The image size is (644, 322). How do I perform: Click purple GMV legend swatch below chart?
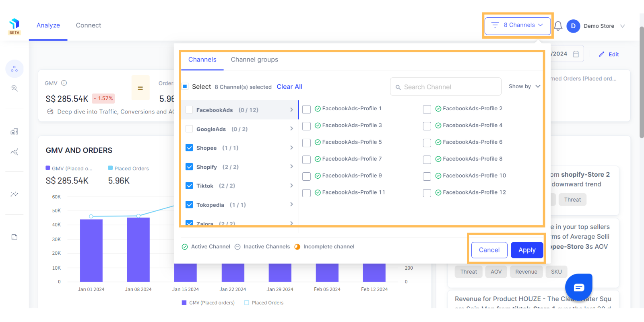click(x=184, y=303)
